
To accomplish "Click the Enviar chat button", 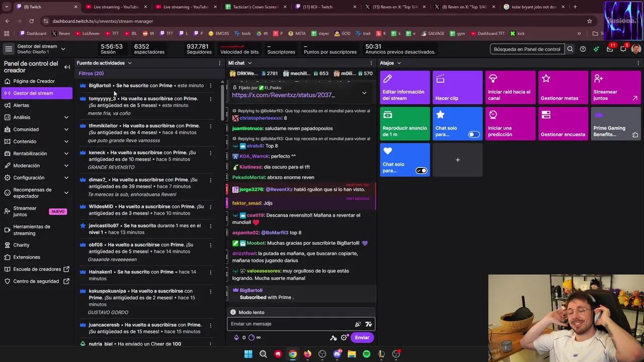I will click(x=362, y=338).
